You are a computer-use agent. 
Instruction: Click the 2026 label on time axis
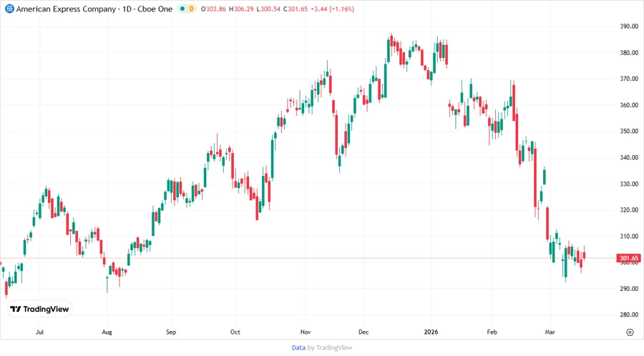click(431, 332)
